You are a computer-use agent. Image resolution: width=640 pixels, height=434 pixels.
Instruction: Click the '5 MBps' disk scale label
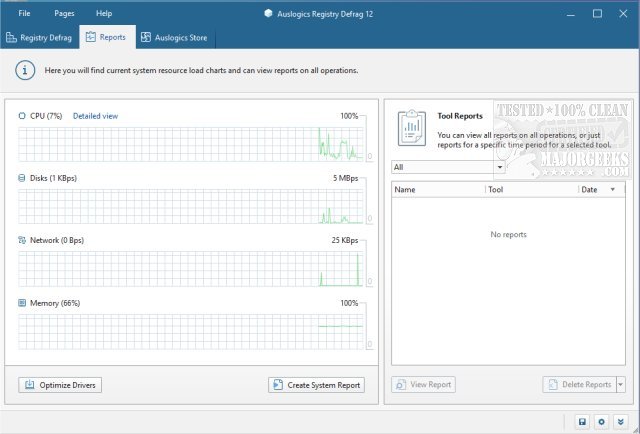345,178
